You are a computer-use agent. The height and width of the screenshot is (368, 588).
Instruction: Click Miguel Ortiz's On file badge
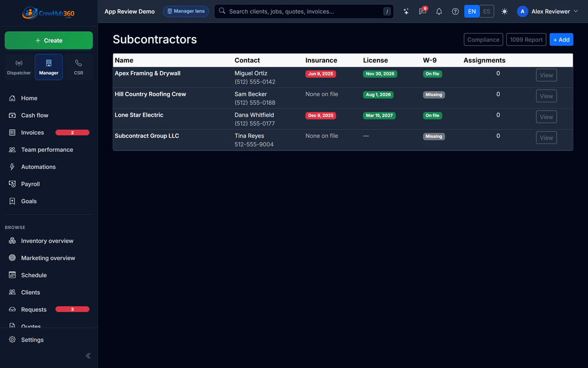[x=432, y=74]
